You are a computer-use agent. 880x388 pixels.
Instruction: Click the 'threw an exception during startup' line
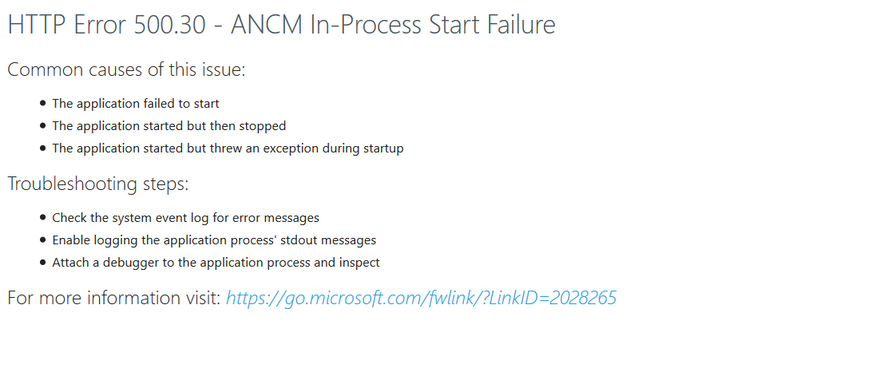pyautogui.click(x=228, y=149)
